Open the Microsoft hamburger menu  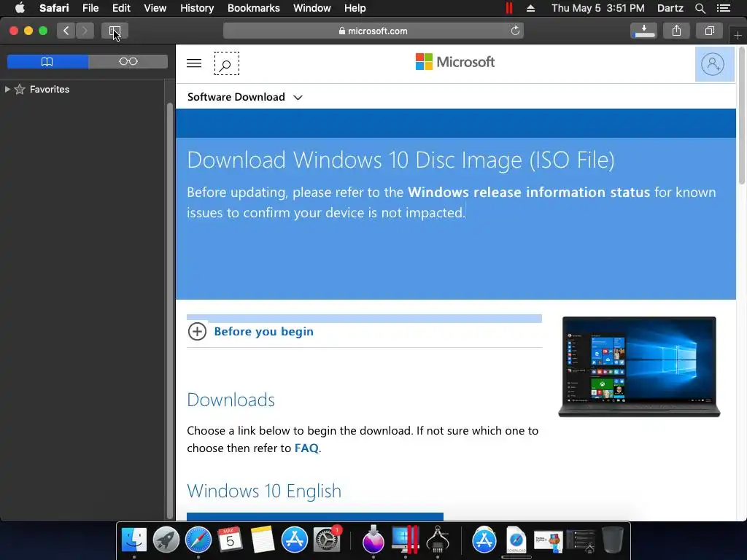194,63
